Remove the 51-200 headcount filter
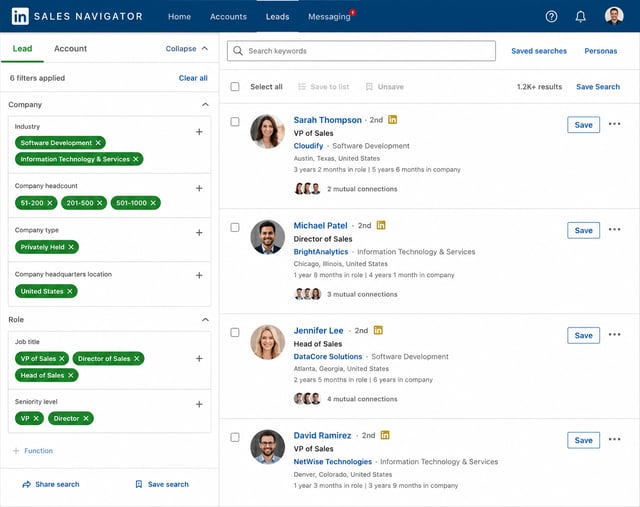Image resolution: width=640 pixels, height=507 pixels. (x=50, y=203)
